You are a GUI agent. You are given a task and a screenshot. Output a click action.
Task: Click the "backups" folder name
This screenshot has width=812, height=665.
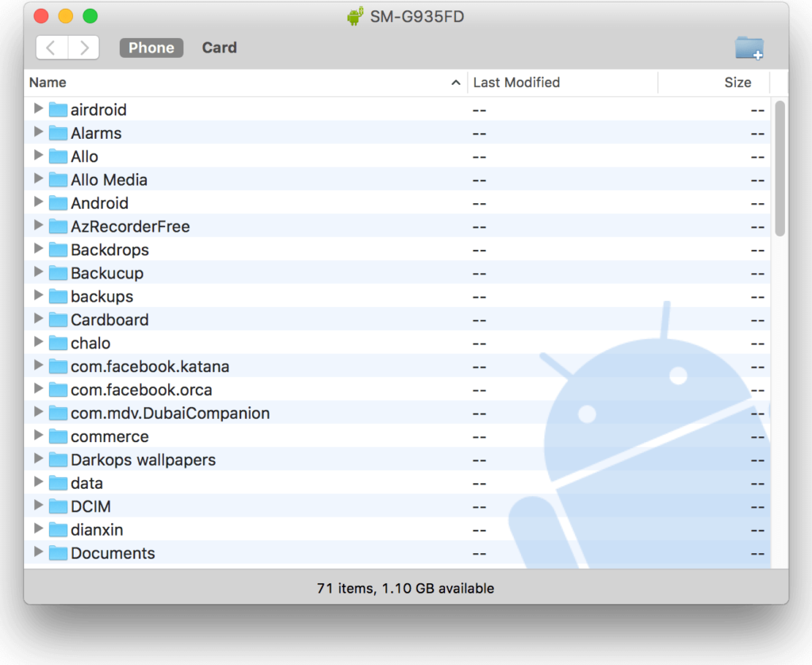point(102,297)
